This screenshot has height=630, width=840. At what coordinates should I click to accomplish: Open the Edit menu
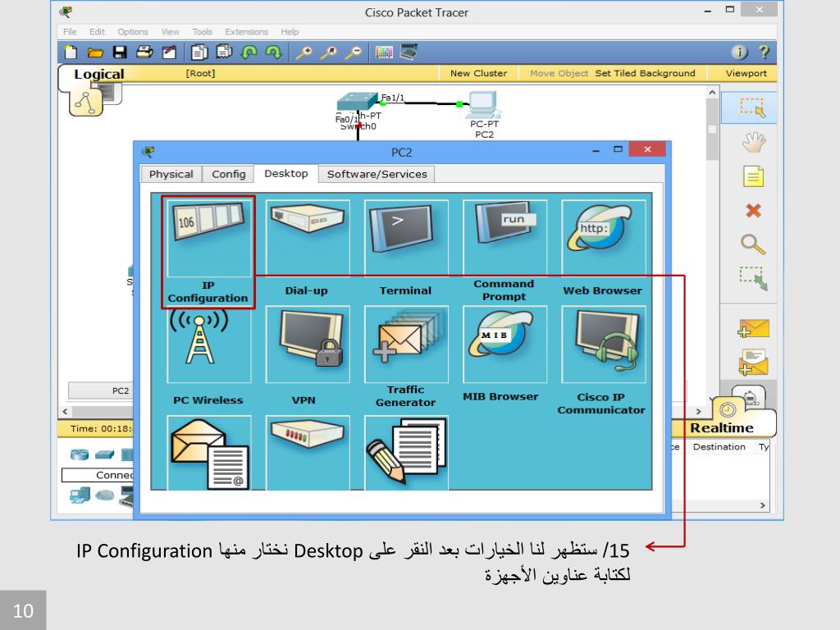tap(97, 32)
